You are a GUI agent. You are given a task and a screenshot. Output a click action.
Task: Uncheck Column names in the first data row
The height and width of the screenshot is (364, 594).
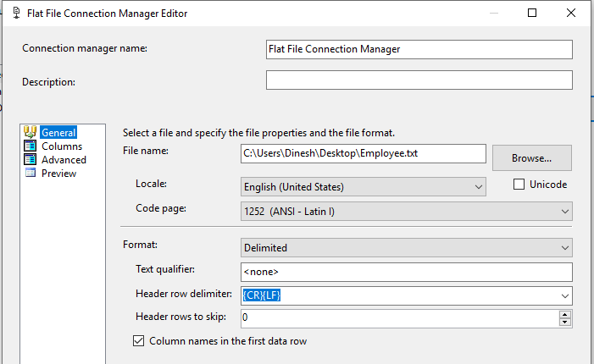139,341
